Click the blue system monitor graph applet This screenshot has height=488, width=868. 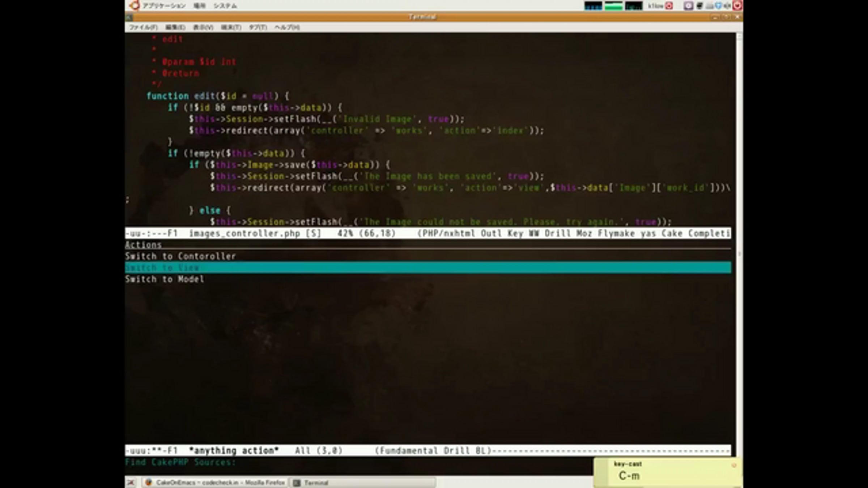point(593,6)
